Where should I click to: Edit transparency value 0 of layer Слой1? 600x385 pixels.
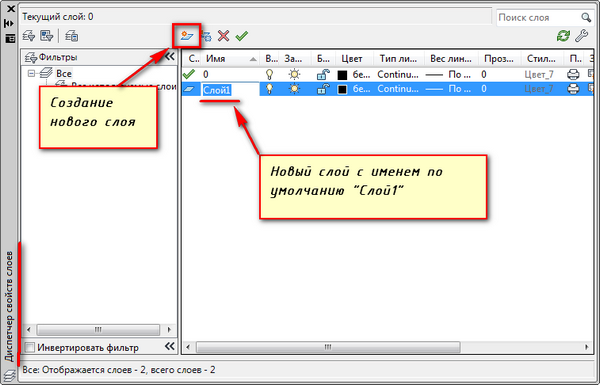click(x=484, y=89)
